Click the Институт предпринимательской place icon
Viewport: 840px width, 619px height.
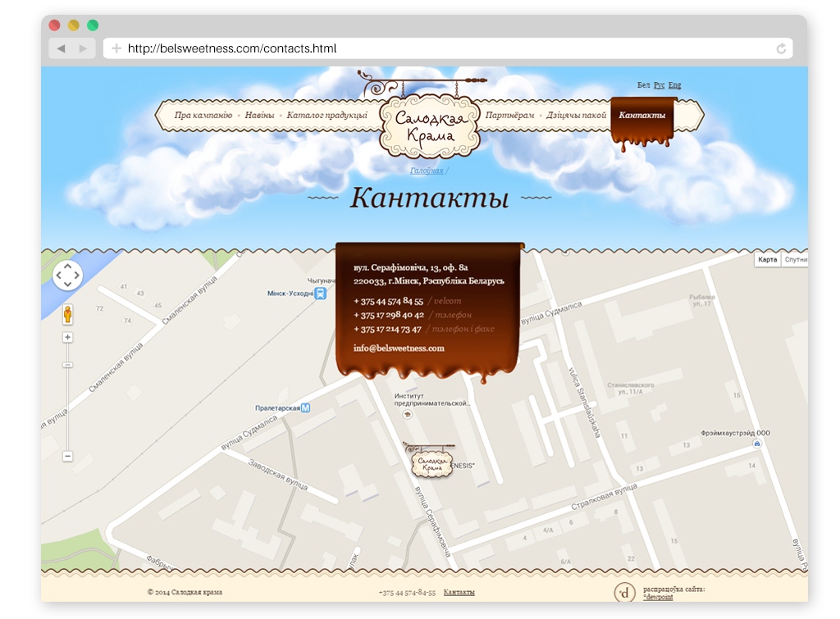pos(408,415)
